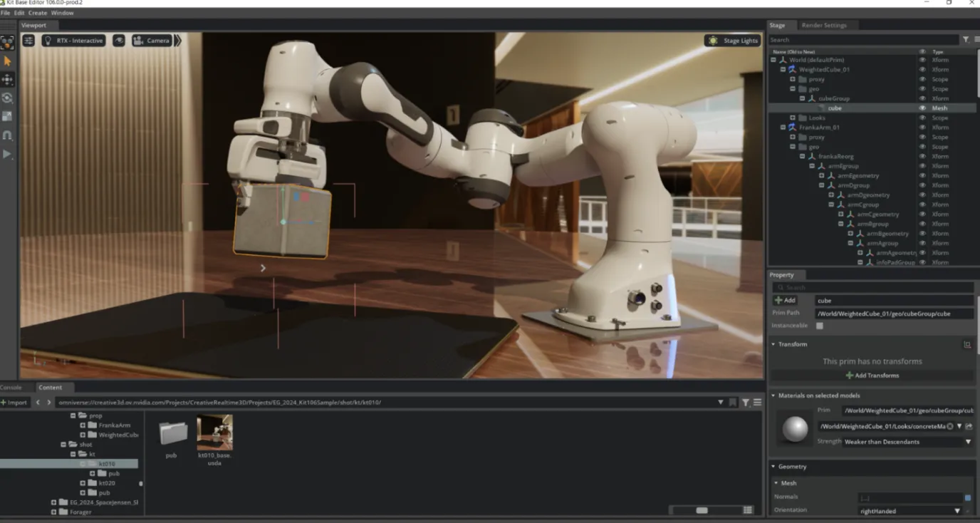The height and width of the screenshot is (523, 980).
Task: Collapse the WeightedCube_01 tree node
Action: (x=783, y=70)
